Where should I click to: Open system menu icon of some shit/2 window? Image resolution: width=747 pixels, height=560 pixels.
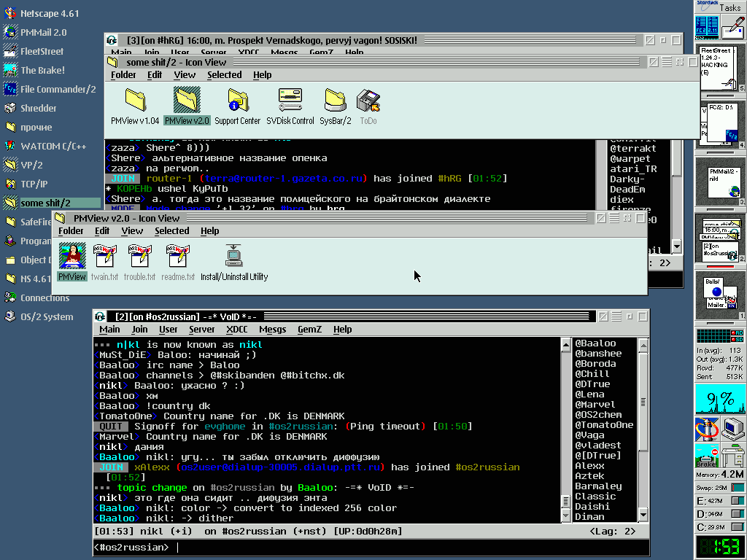(112, 62)
